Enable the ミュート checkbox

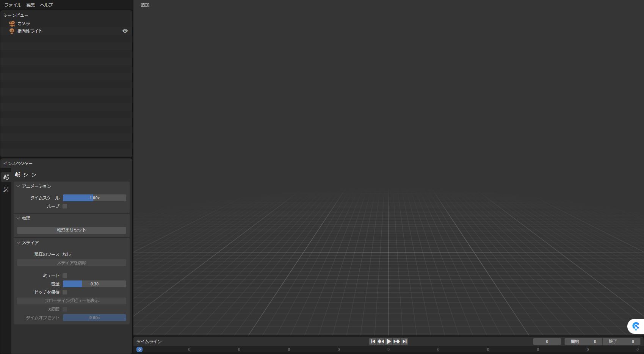[x=65, y=276]
